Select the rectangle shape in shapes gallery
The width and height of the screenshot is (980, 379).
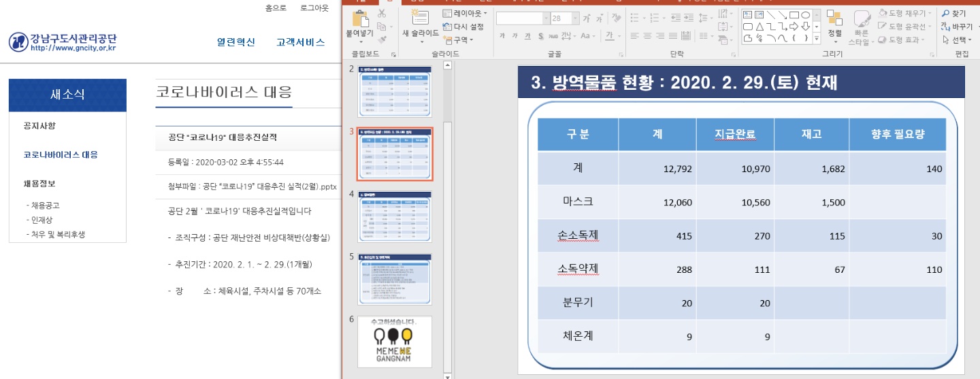794,15
